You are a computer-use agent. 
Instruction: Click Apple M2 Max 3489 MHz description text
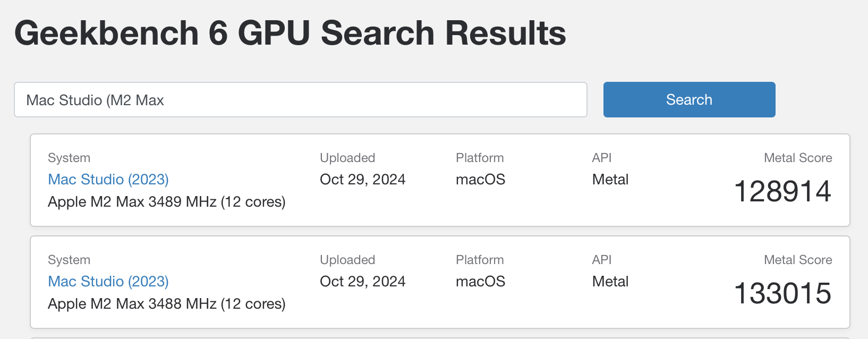tap(167, 202)
